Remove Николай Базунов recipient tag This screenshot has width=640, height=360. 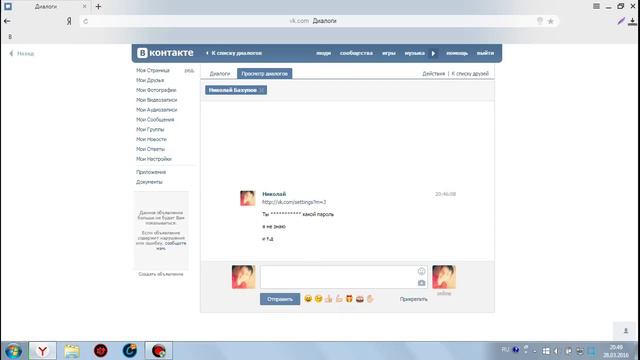(x=262, y=90)
